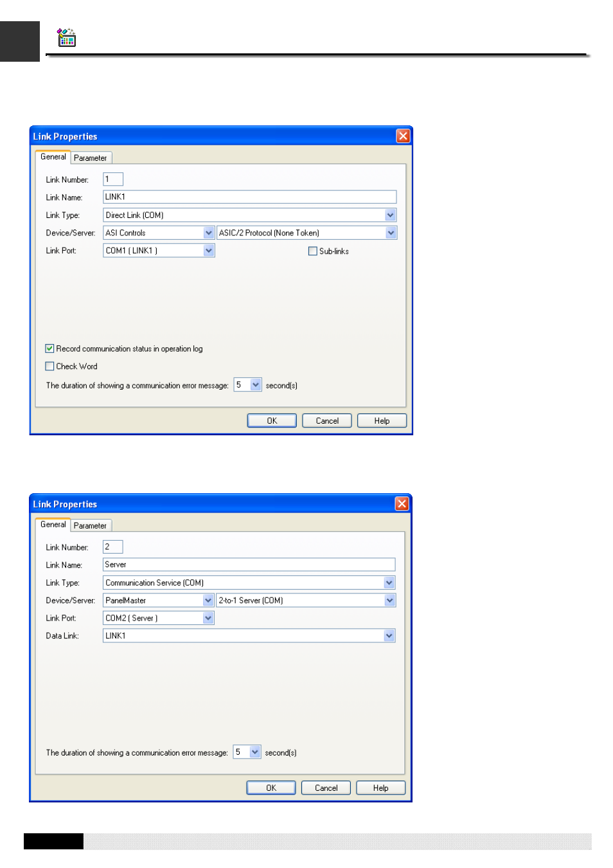613x868 pixels.
Task: Open COM1 ( LINK1 ) link port dropdown
Action: [209, 251]
